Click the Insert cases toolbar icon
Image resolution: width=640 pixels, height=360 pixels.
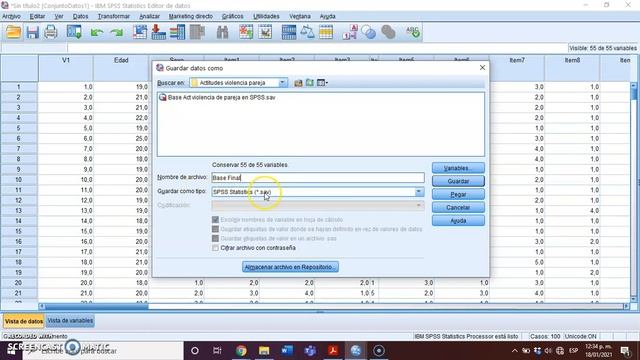pyautogui.click(x=246, y=32)
